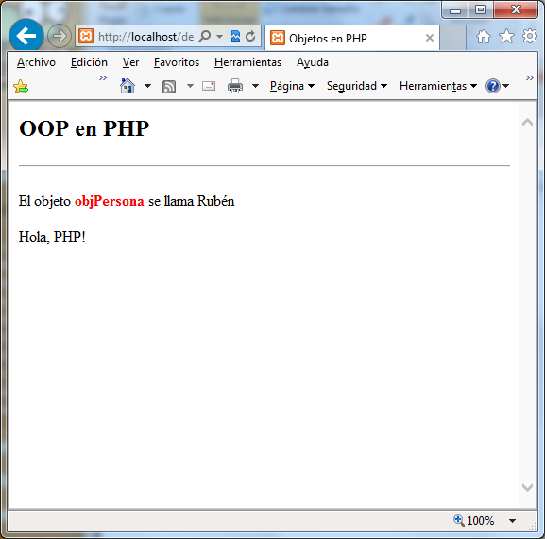This screenshot has height=539, width=547.
Task: Click the RSS feeds icon in command bar
Action: 169,86
